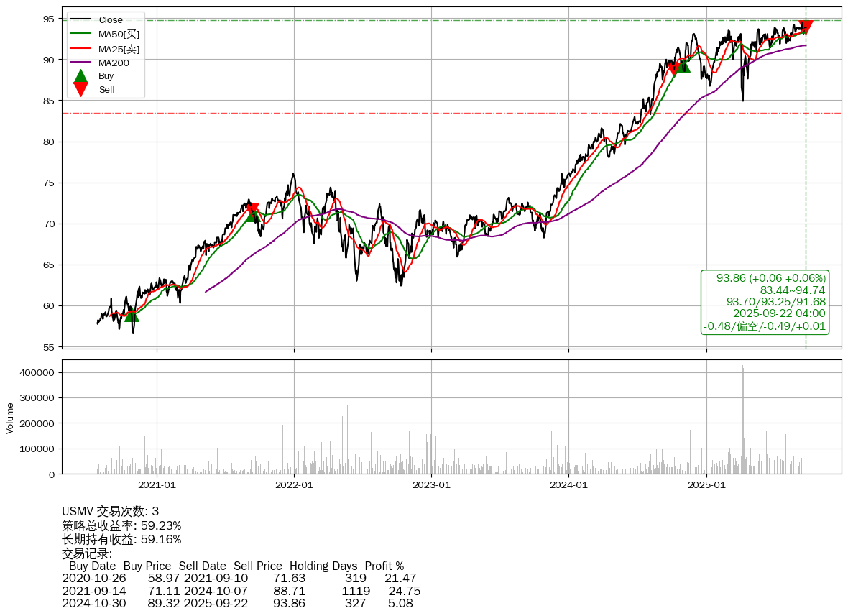Select the 偏空 indicator line in info box
This screenshot has height=616, width=848.
click(x=765, y=326)
